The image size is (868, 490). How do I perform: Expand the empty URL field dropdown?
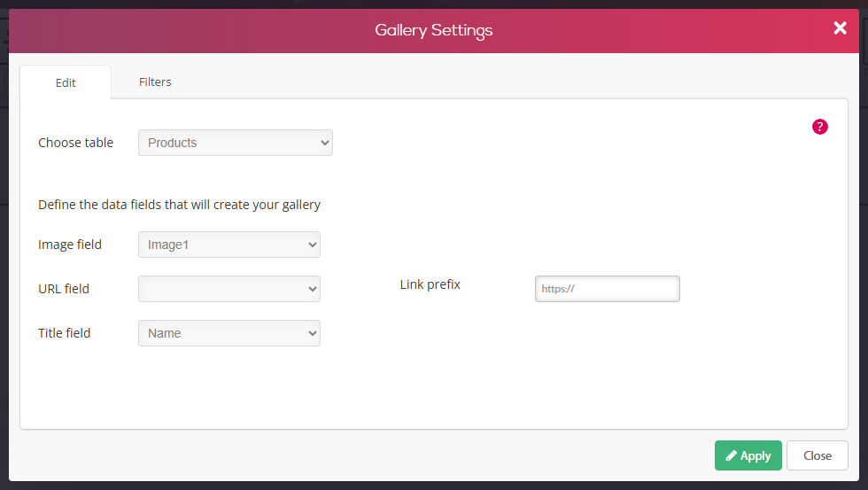pos(229,289)
